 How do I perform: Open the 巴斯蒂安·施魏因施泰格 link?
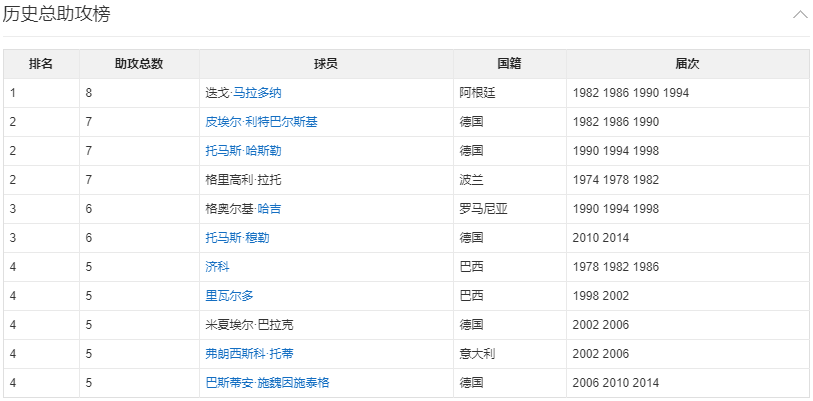pos(267,383)
